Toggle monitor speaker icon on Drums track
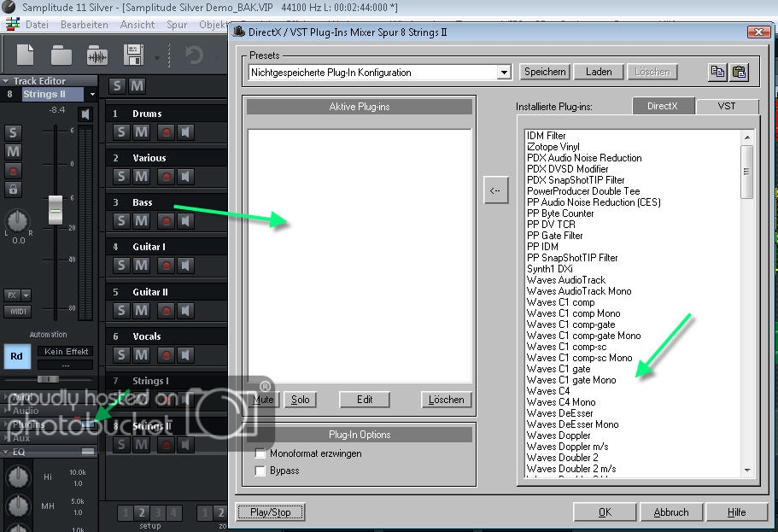778x532 pixels. click(x=185, y=132)
